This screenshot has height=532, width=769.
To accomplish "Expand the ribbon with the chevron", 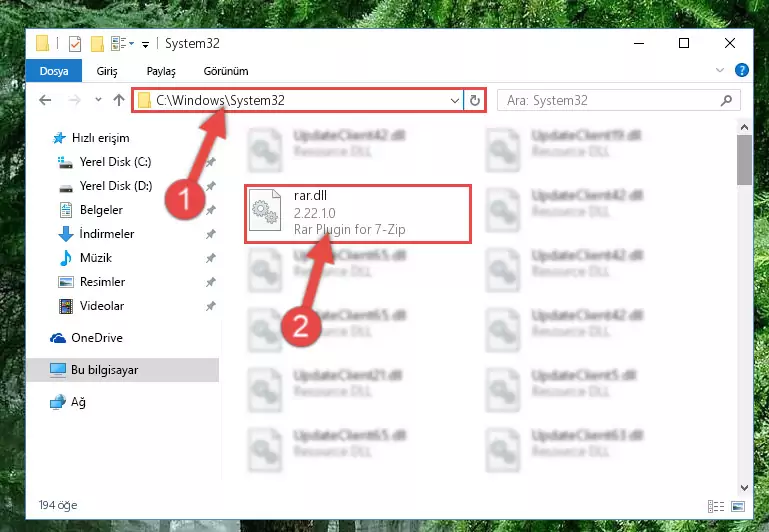I will tap(719, 70).
